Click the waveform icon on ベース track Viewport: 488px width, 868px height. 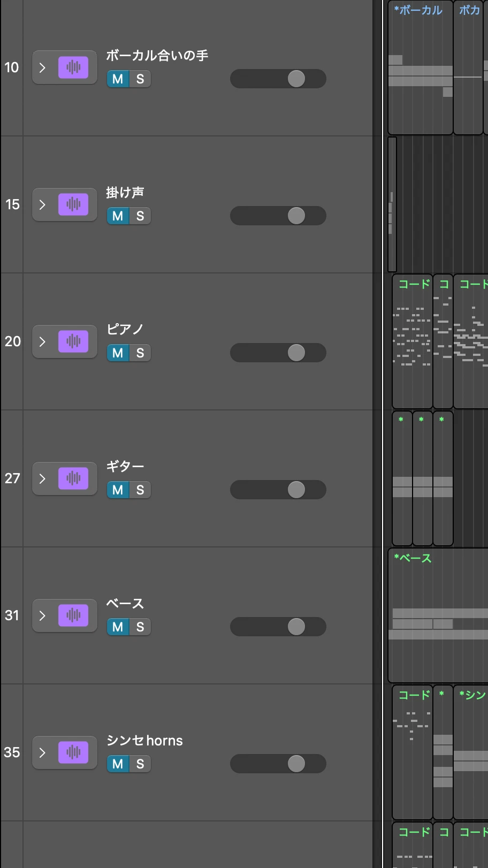coord(73,615)
